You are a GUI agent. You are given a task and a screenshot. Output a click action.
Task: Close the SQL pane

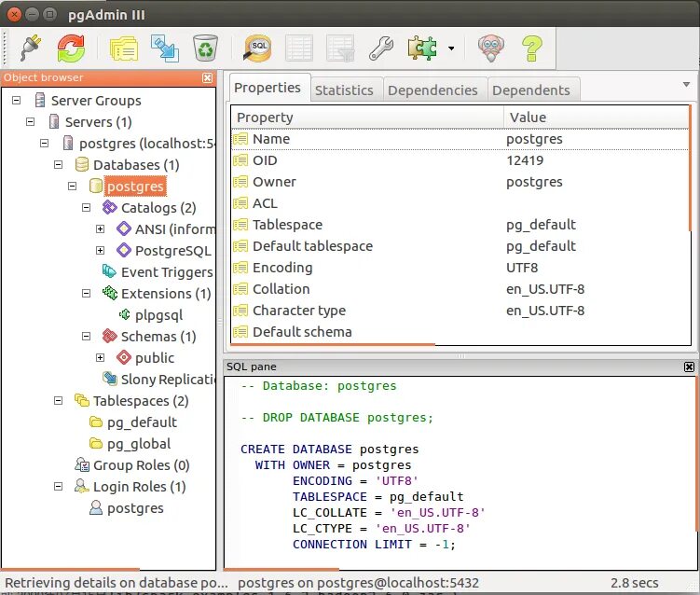[x=689, y=367]
